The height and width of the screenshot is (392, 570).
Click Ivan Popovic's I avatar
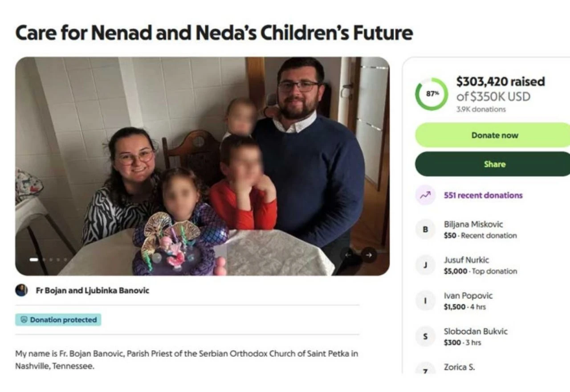tap(425, 301)
